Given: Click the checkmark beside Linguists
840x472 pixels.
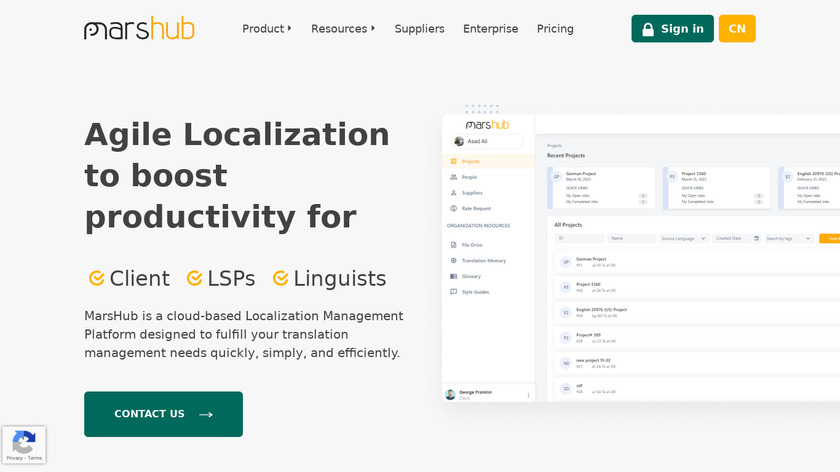Looking at the screenshot, I should click(x=281, y=278).
